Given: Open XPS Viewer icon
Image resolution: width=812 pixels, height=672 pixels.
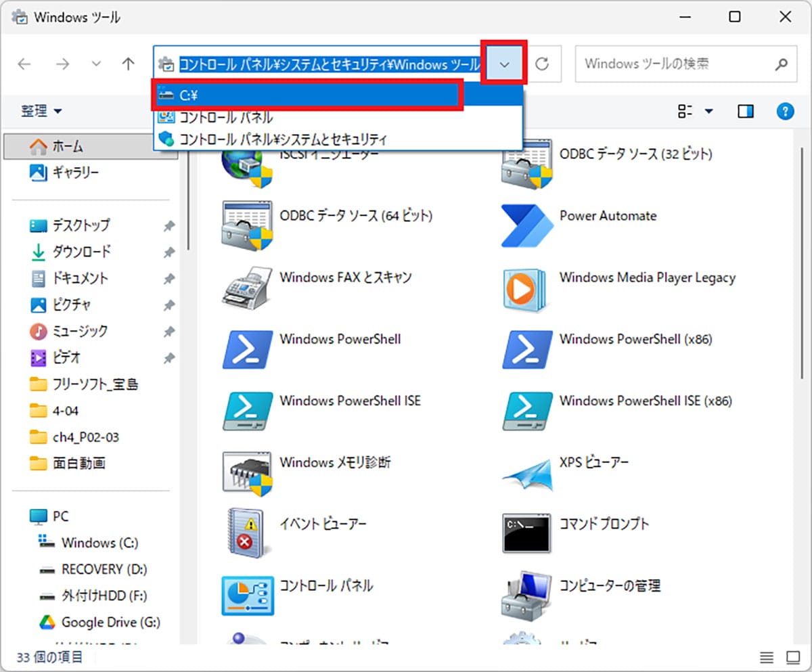Looking at the screenshot, I should tap(526, 472).
